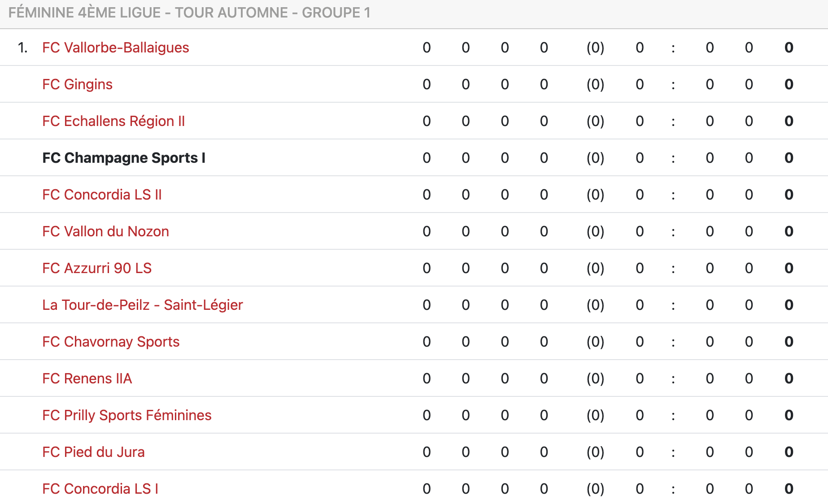The height and width of the screenshot is (504, 828).
Task: Click FC Echallens Région II link
Action: tap(113, 121)
